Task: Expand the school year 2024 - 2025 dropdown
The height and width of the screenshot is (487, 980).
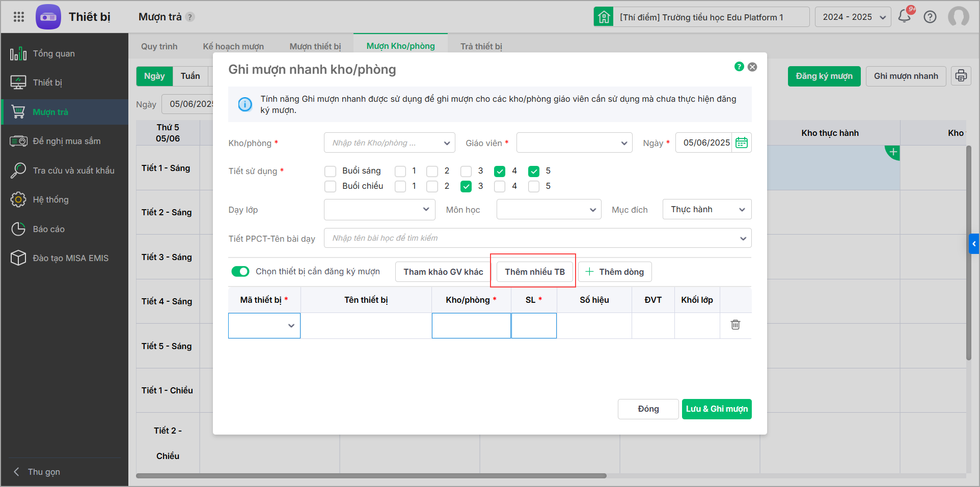Action: tap(853, 17)
